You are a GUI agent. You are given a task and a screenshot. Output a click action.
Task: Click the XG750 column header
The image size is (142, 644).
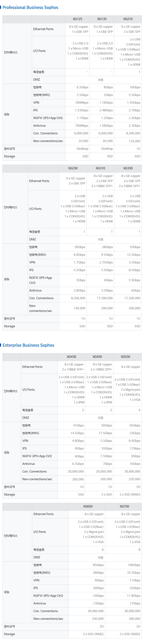(124, 506)
